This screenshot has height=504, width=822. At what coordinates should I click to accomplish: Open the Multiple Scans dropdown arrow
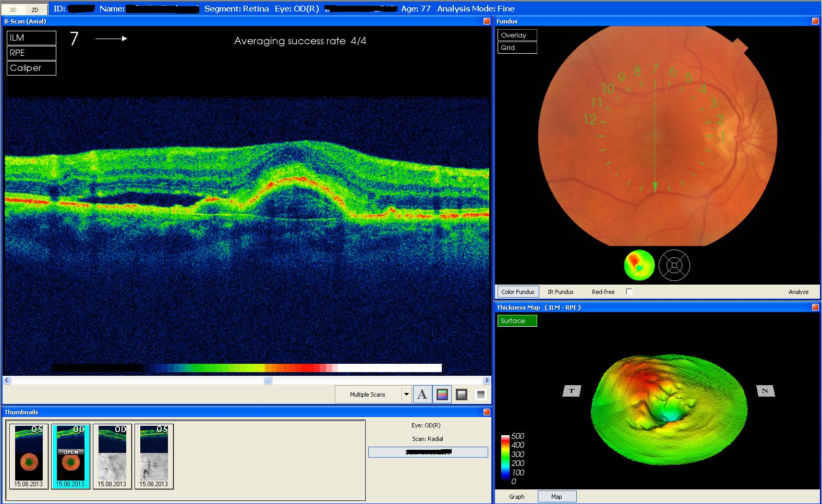point(406,395)
